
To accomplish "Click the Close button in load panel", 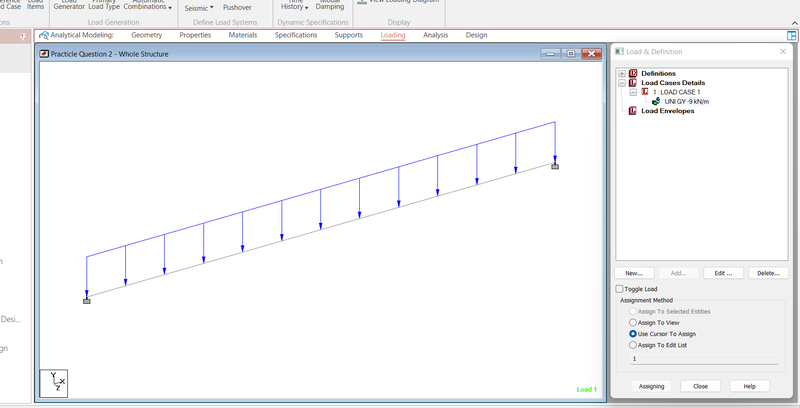I will [x=701, y=386].
